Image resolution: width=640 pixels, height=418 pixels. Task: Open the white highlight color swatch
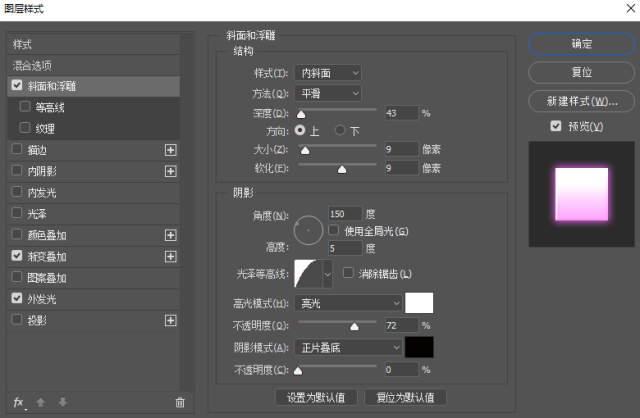(419, 303)
